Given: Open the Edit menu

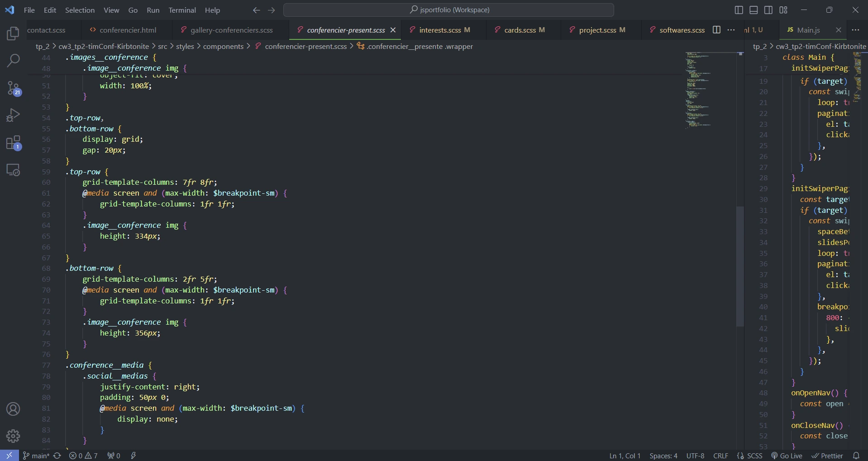Looking at the screenshot, I should (x=50, y=10).
